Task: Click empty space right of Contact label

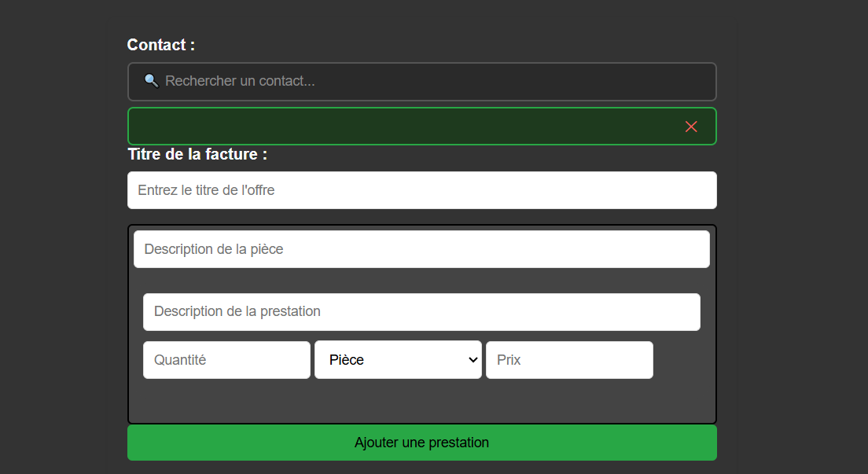Action: click(454, 45)
